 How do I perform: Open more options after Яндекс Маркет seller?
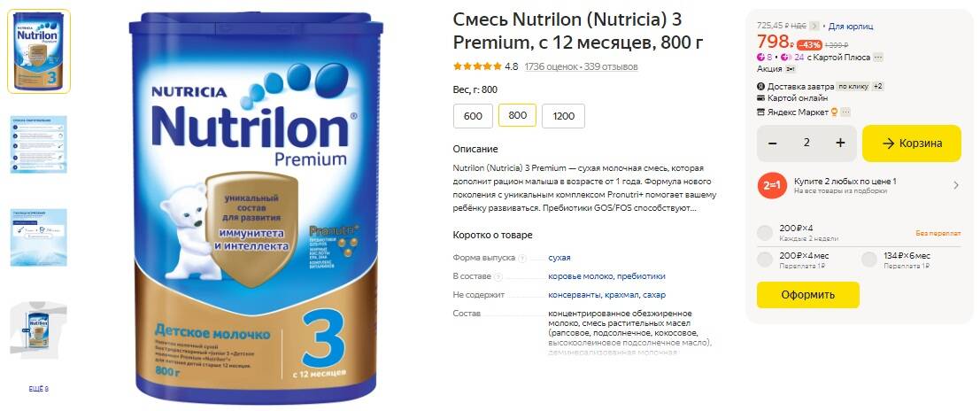pyautogui.click(x=845, y=112)
